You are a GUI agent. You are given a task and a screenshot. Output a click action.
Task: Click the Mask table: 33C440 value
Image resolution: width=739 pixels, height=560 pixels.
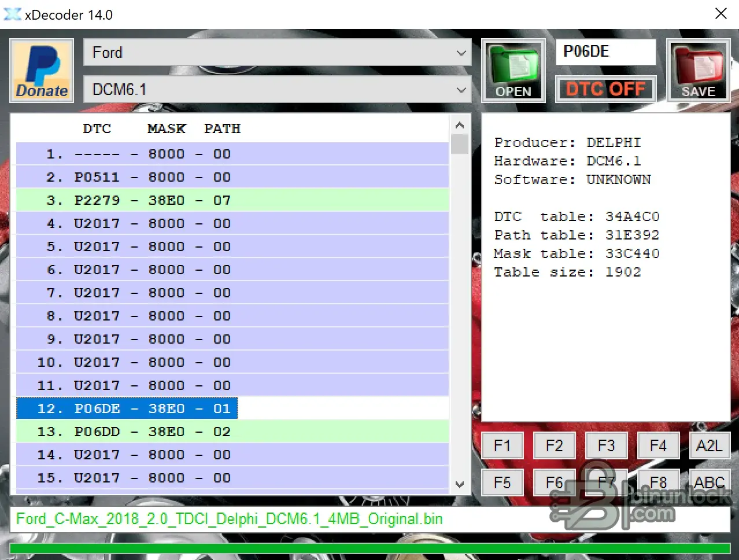click(633, 253)
